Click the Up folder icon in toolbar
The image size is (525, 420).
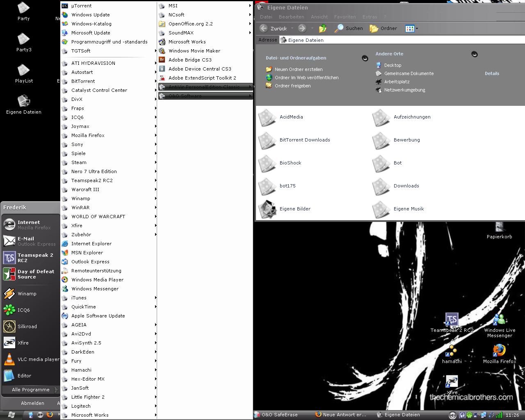click(x=323, y=28)
